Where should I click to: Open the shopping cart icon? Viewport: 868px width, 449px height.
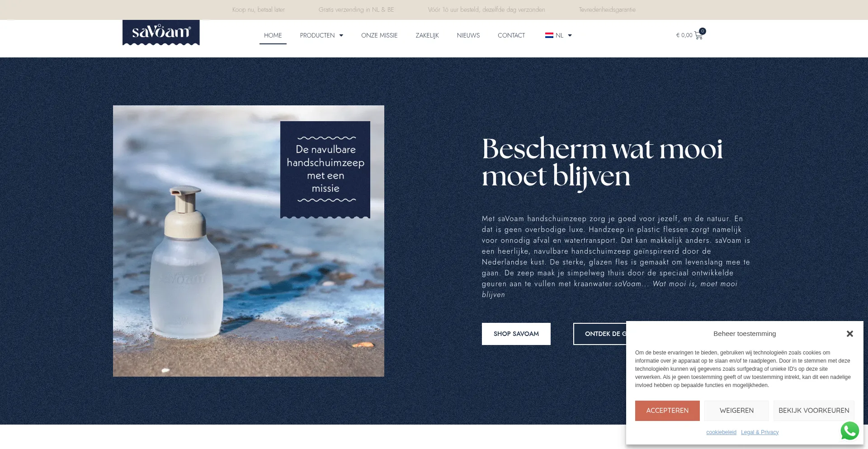(x=698, y=35)
